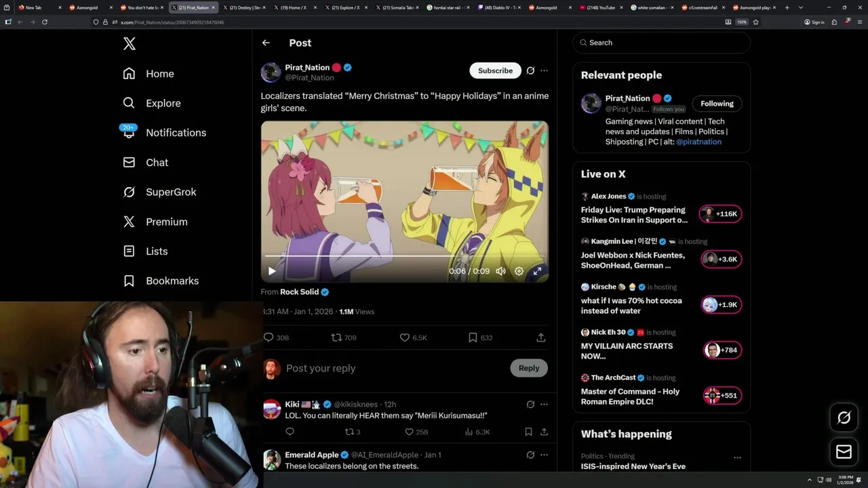Screen dimensions: 868x488
Task: Bookmark the post with 632 bookmarks
Action: coord(480,338)
